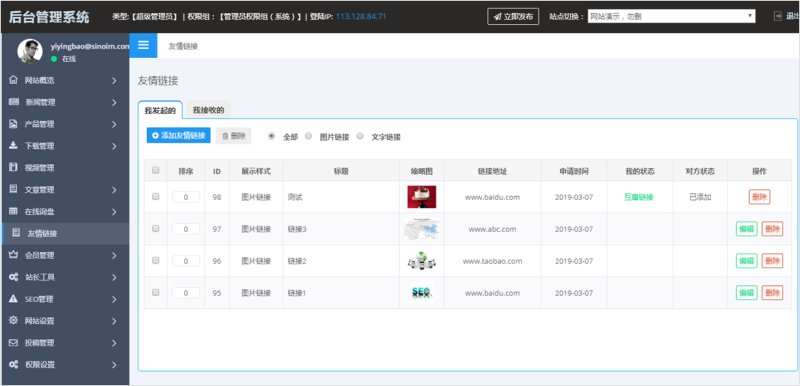Check the checkbox for row ID 97
The image size is (800, 386).
click(156, 229)
